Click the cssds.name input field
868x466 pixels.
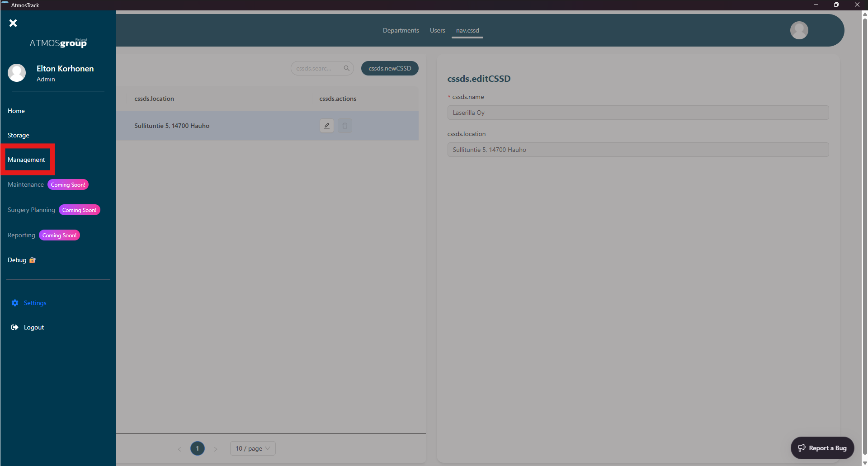(638, 113)
